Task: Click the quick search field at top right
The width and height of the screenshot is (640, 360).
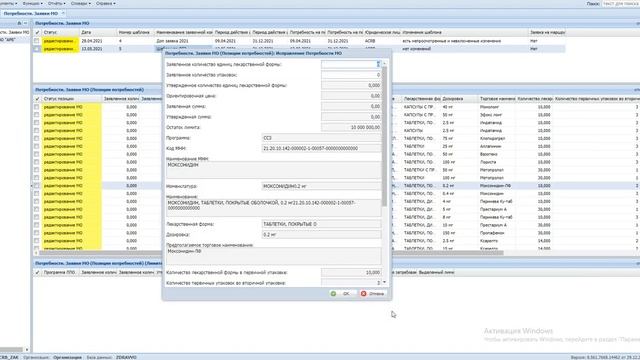Action: pyautogui.click(x=621, y=3)
